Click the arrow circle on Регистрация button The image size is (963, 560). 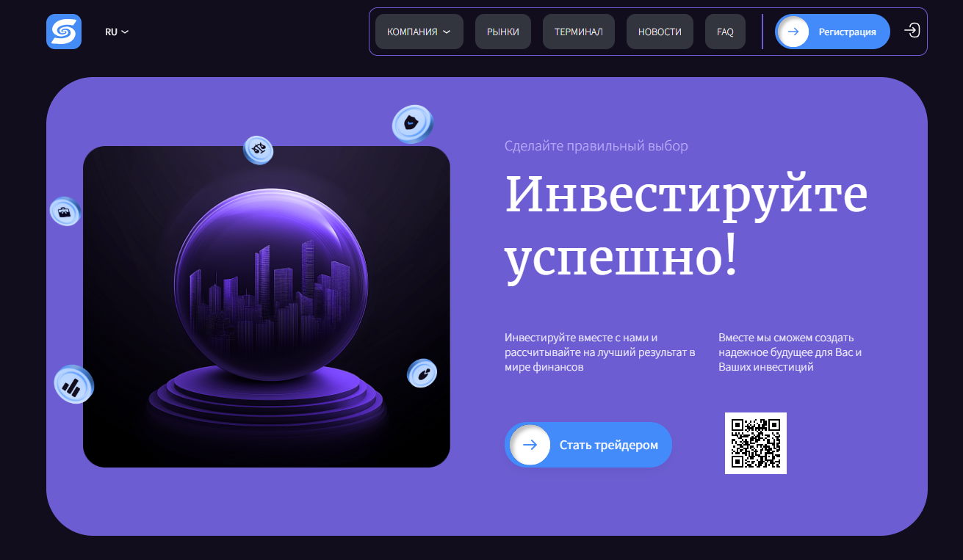(793, 32)
